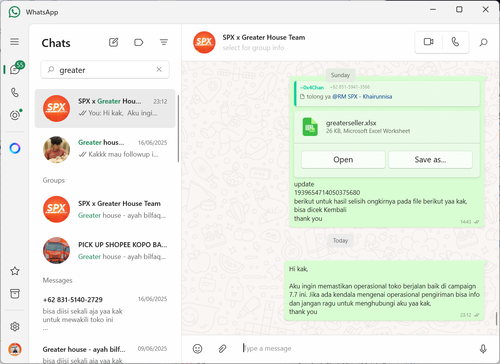Screen dimensions: 500x364
Task: Open the hamburger navigation menu
Action: tap(14, 42)
